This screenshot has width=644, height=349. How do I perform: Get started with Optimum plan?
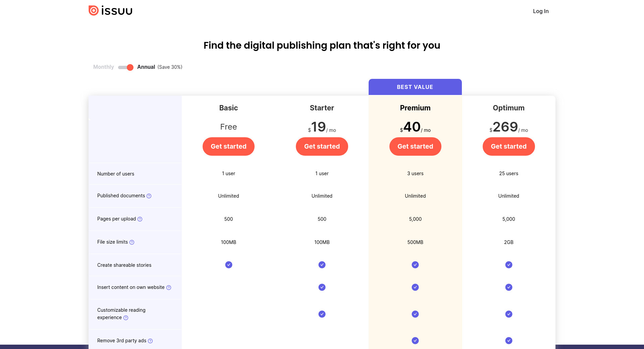[x=508, y=146]
